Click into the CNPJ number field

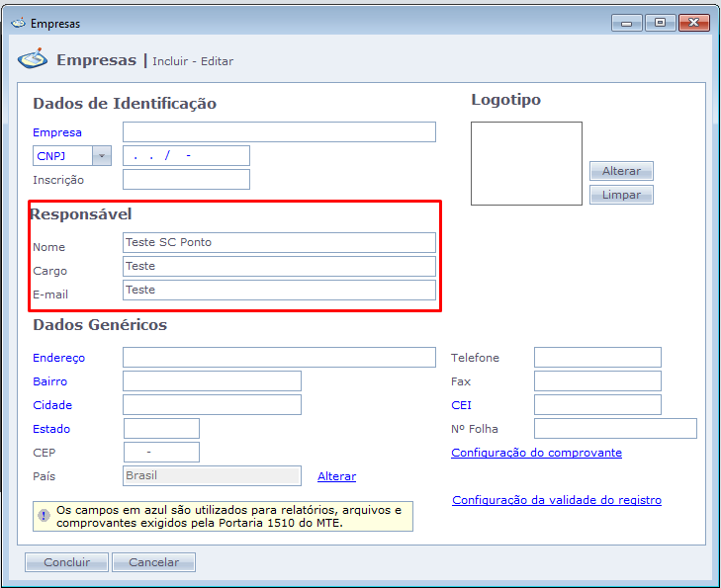186,156
